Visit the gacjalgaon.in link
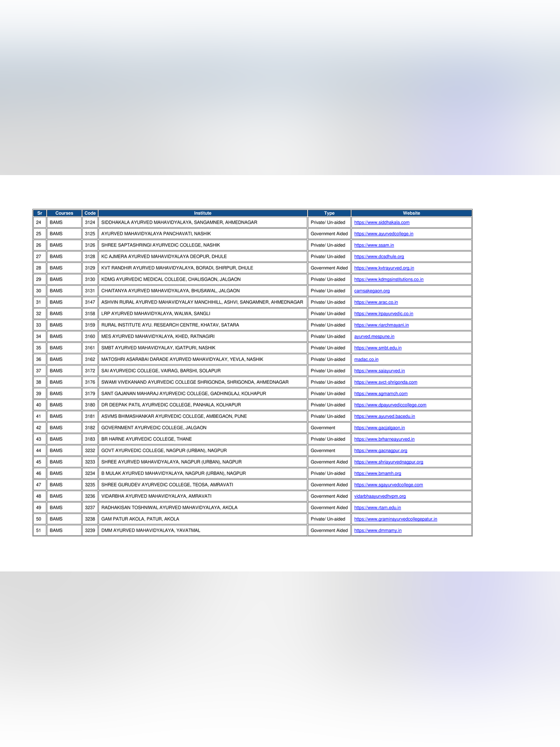This screenshot has width=560, height=747. 379,428
